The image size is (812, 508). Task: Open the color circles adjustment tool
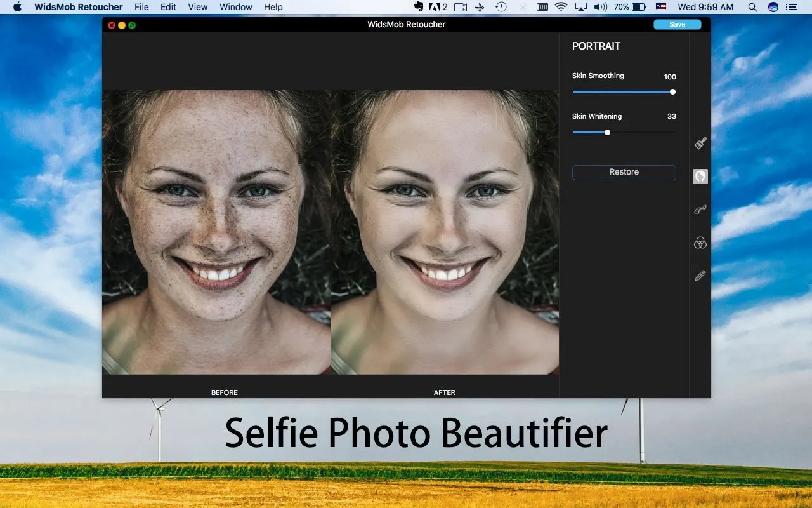tap(700, 243)
